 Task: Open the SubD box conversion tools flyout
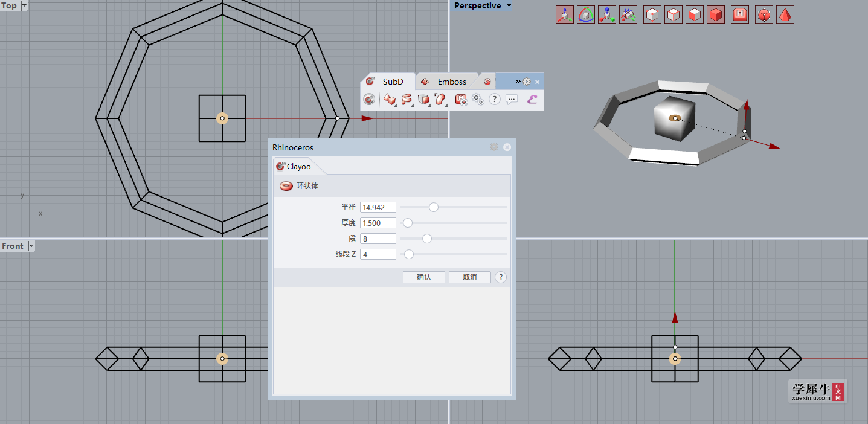tap(423, 99)
